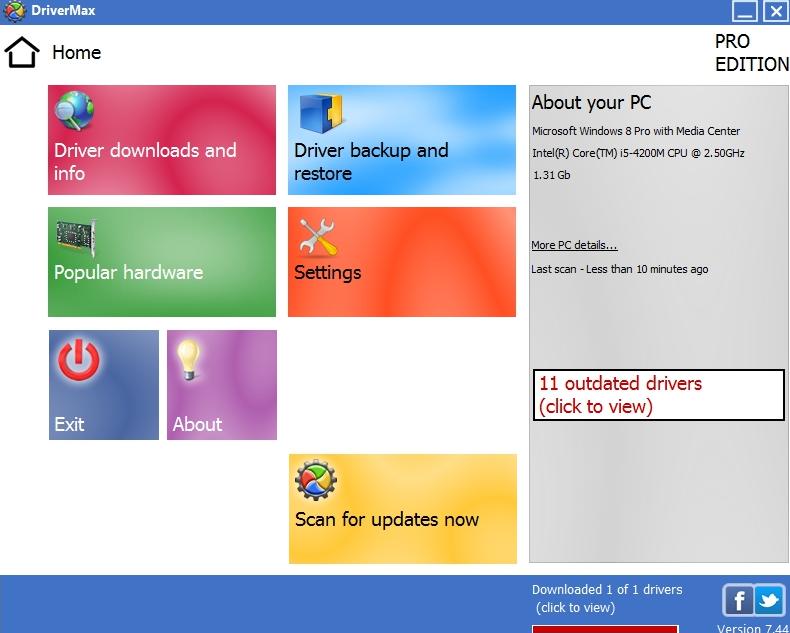The image size is (790, 633).
Task: View the 11 outdated drivers
Action: coord(659,395)
